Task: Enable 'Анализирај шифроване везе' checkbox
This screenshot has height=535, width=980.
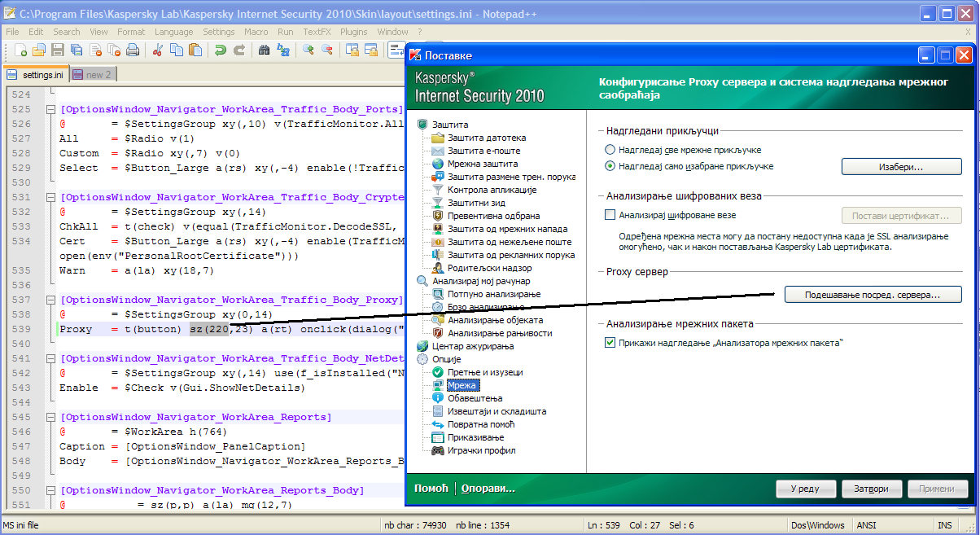Action: click(x=610, y=216)
